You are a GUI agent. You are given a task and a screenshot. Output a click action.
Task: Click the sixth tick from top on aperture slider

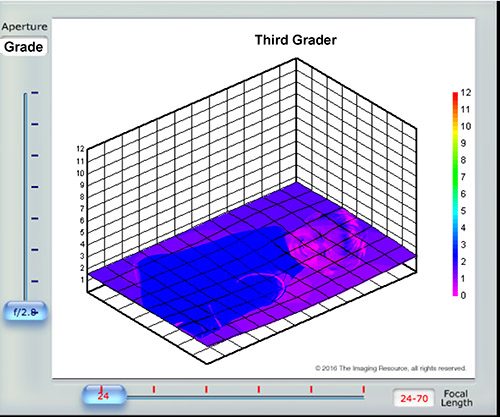(35, 250)
